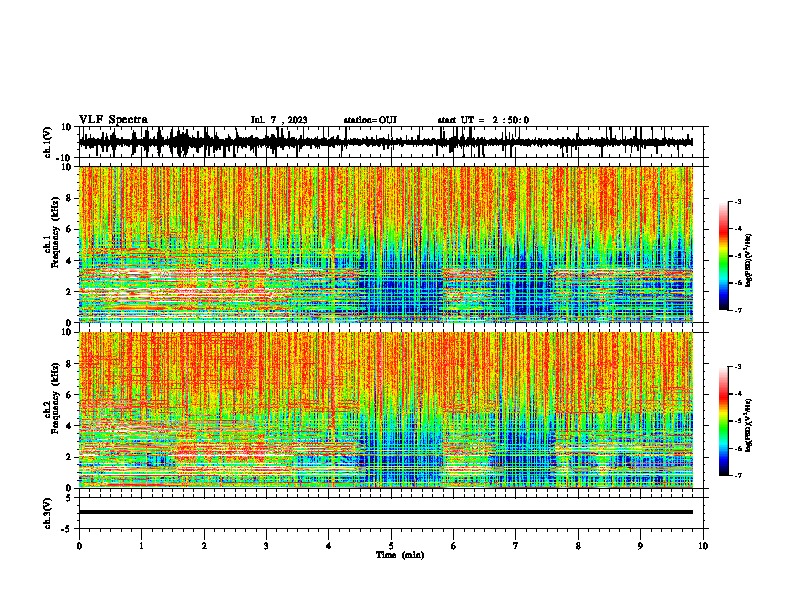Image resolution: width=792 pixels, height=612 pixels.
Task: Click the log(PSD) label beside the ch.1 color scale
Action: pos(749,260)
